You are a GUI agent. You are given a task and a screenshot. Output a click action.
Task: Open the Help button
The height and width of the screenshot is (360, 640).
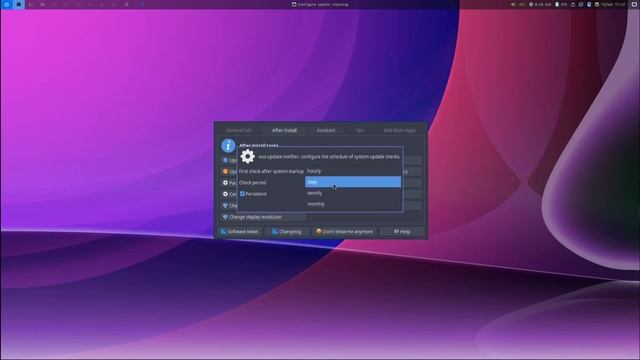click(x=402, y=232)
